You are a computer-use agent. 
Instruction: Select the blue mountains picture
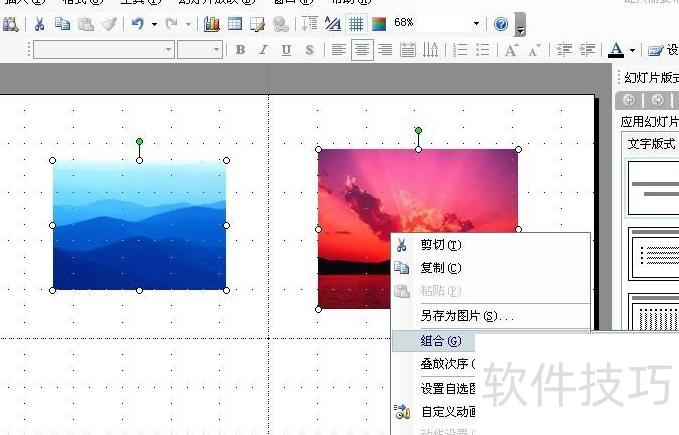click(x=139, y=225)
